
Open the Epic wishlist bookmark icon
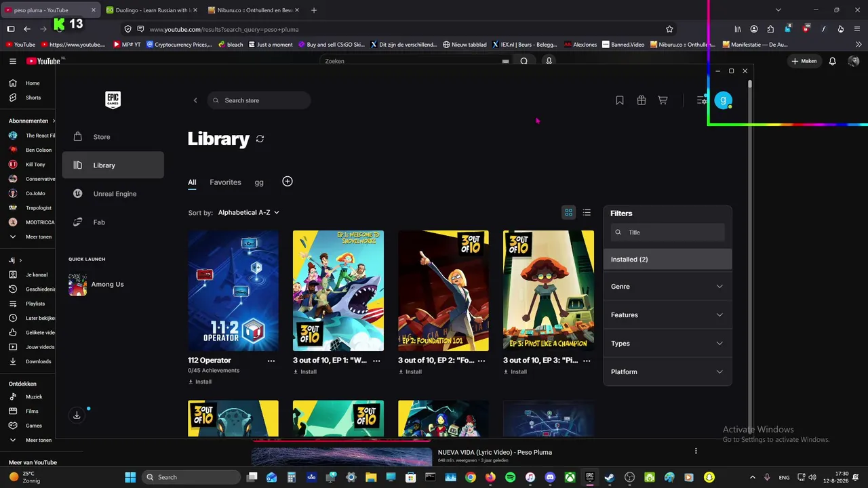[620, 100]
